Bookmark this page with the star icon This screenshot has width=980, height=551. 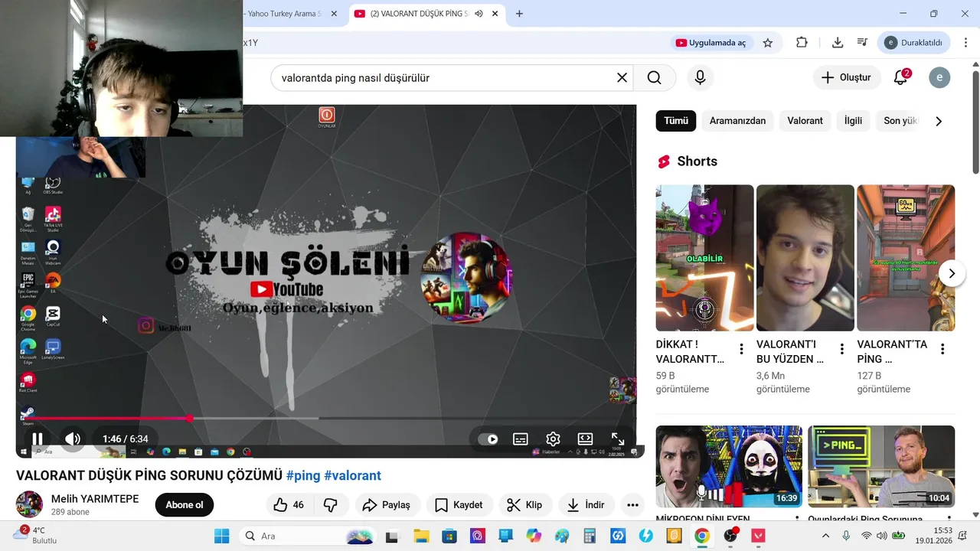click(x=768, y=43)
